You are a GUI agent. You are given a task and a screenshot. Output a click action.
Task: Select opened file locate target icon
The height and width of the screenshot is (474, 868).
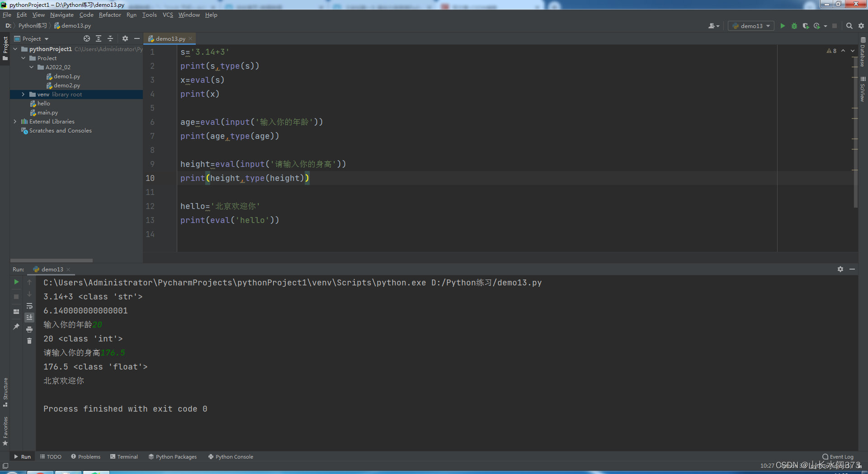tap(87, 38)
